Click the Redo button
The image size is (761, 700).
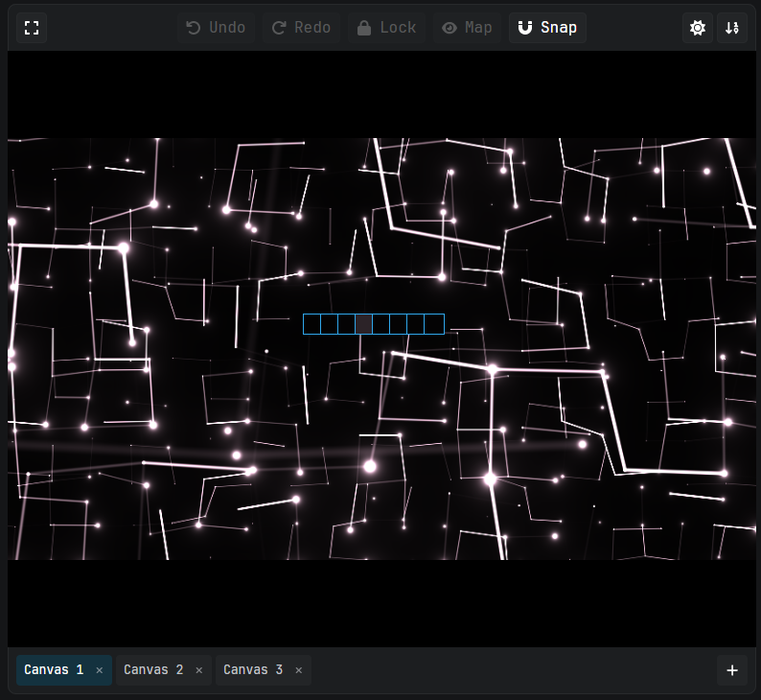coord(301,28)
